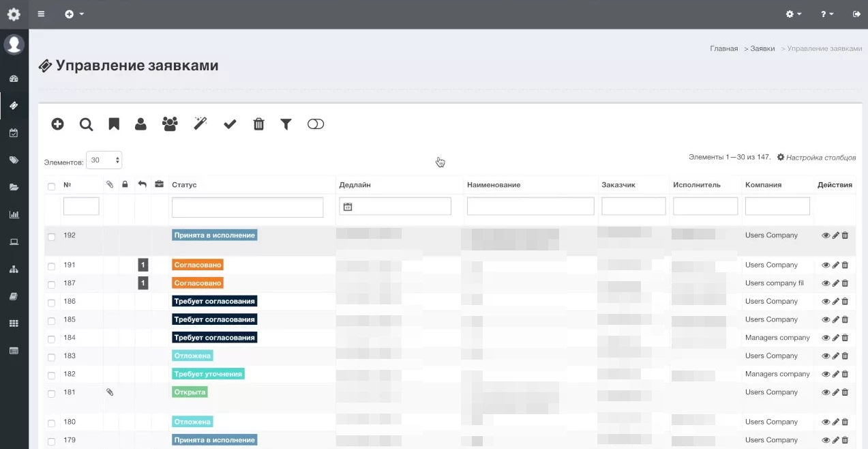Click the trash icon in toolbar
This screenshot has width=868, height=449.
pos(258,124)
